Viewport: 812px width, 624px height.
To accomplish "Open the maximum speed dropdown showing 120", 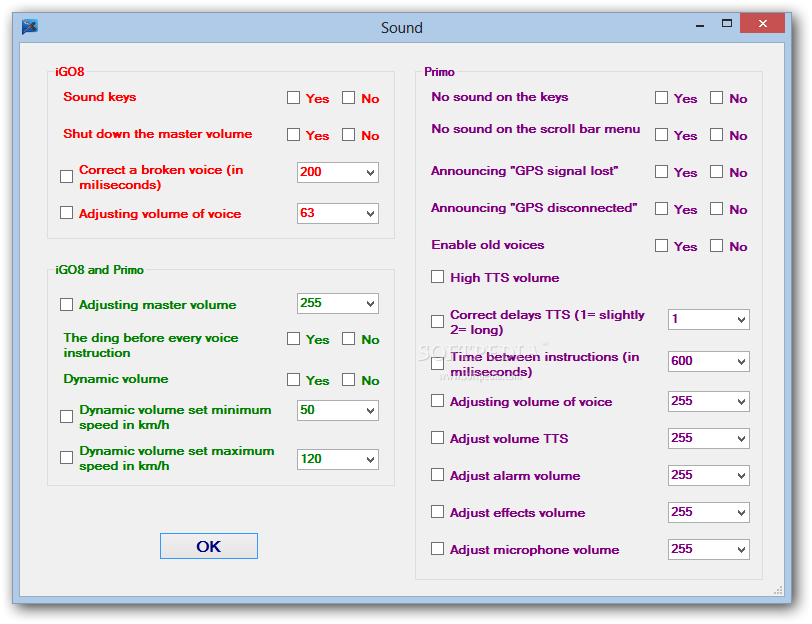I will coord(338,459).
